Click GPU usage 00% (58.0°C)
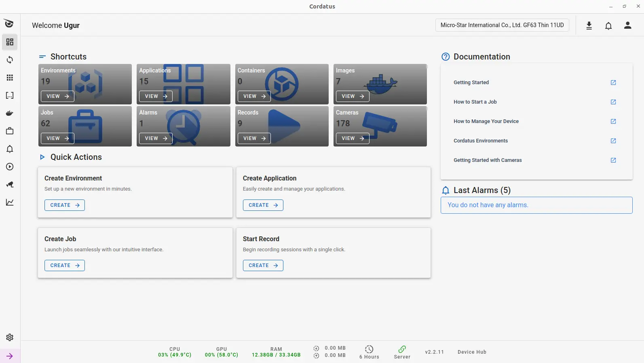 [x=222, y=355]
